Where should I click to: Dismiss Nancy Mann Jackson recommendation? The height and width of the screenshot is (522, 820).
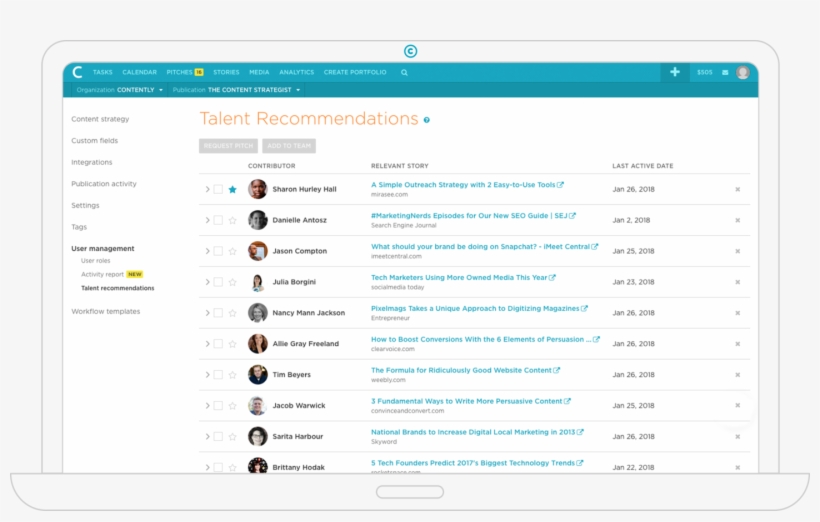[737, 313]
